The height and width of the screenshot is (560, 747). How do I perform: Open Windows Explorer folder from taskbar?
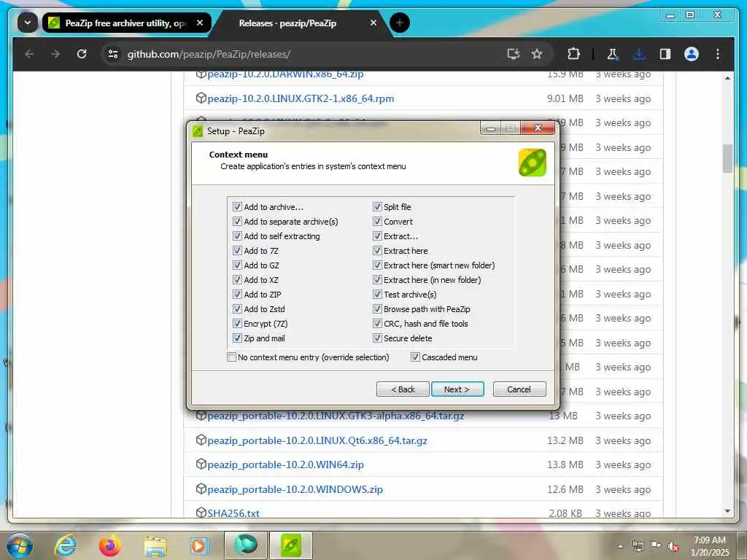click(x=155, y=546)
